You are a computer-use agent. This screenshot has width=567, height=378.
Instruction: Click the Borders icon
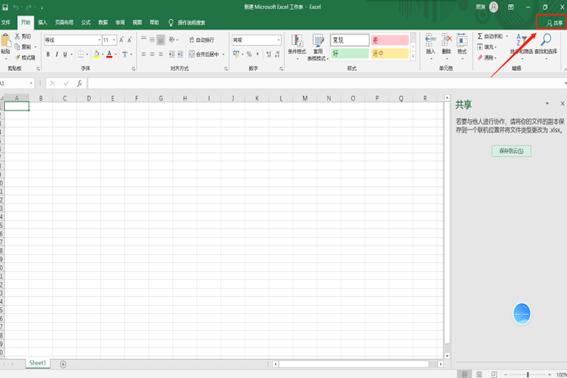coord(81,54)
